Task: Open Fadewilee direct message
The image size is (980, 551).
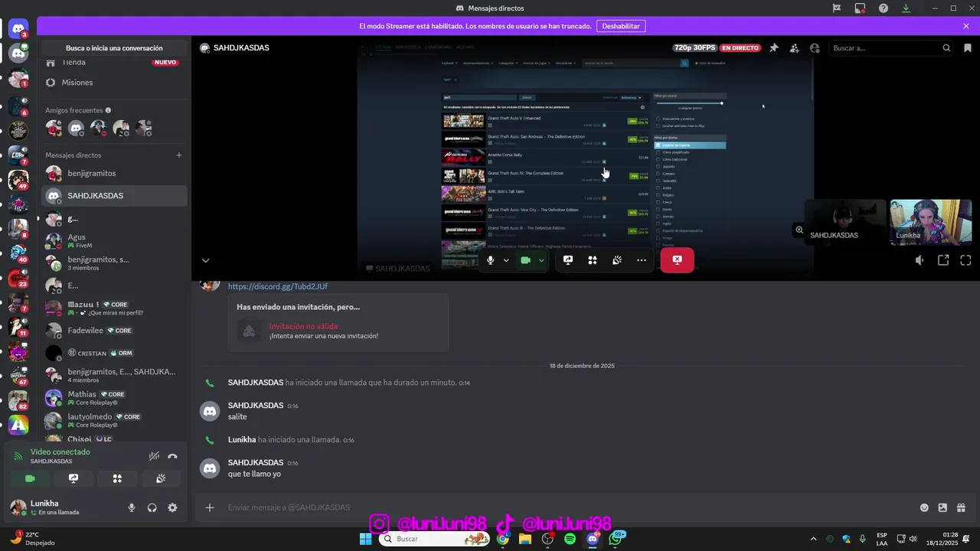Action: 115,331
